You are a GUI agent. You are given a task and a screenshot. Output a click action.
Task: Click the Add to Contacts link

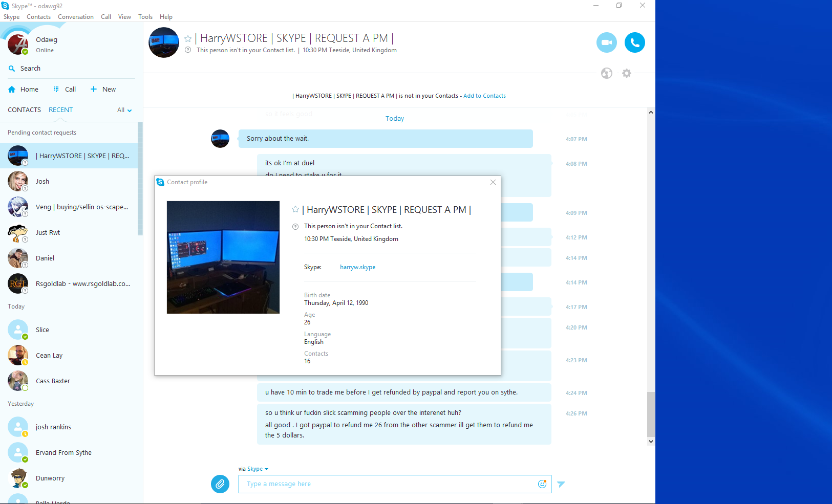[x=484, y=96]
